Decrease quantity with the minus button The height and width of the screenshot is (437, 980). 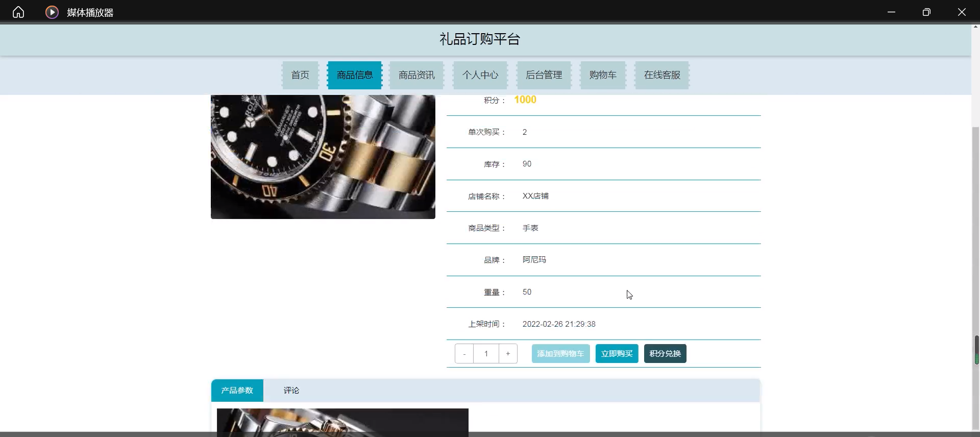pyautogui.click(x=464, y=354)
